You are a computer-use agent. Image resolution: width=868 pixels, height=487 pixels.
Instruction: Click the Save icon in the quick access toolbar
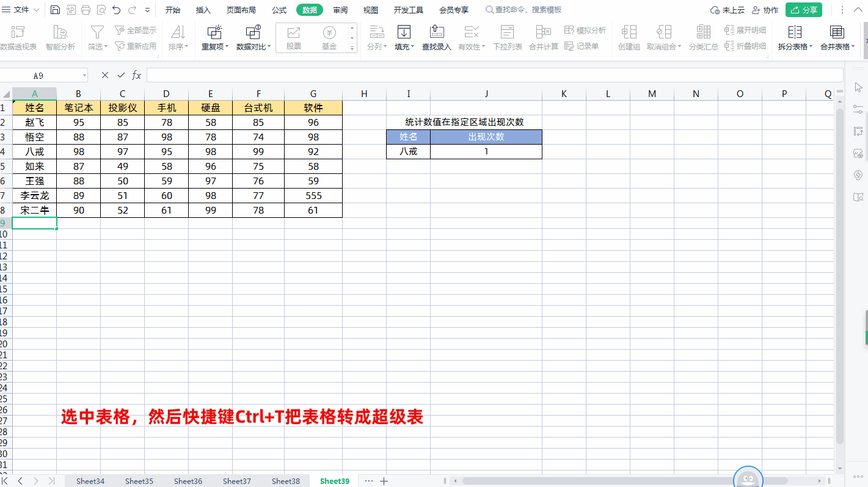(55, 10)
